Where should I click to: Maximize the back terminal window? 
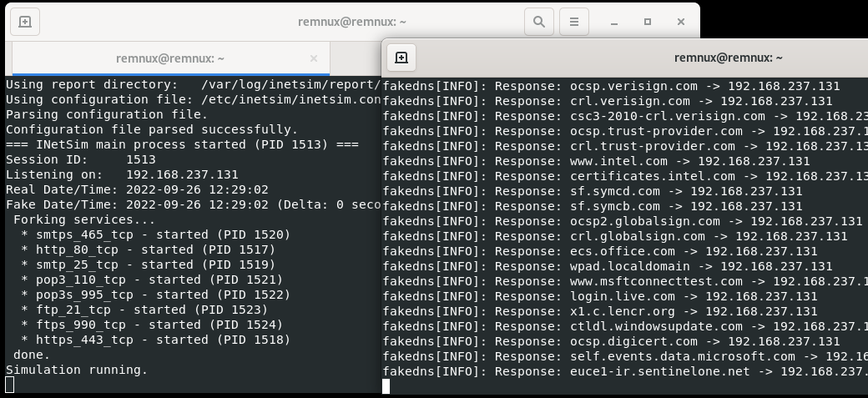coord(648,22)
